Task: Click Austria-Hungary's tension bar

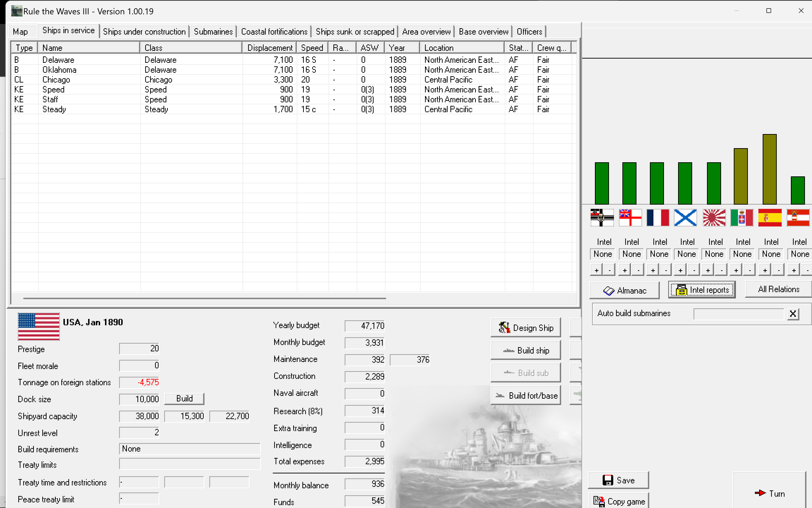Action: point(798,190)
